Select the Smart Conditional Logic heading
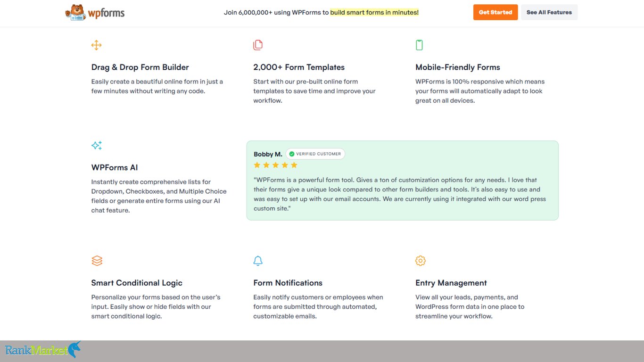 tap(137, 283)
